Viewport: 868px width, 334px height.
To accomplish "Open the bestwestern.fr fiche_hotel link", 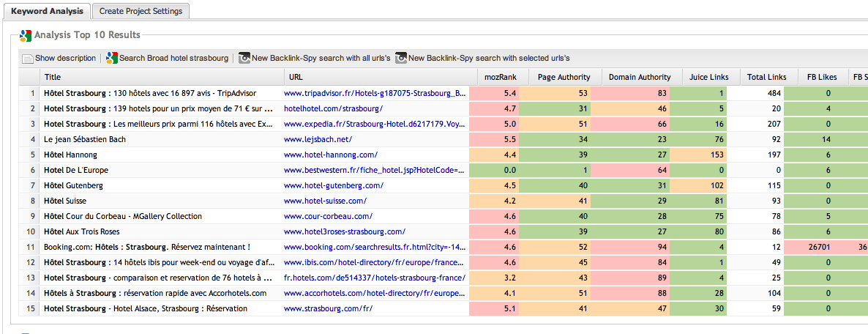I will [x=374, y=170].
